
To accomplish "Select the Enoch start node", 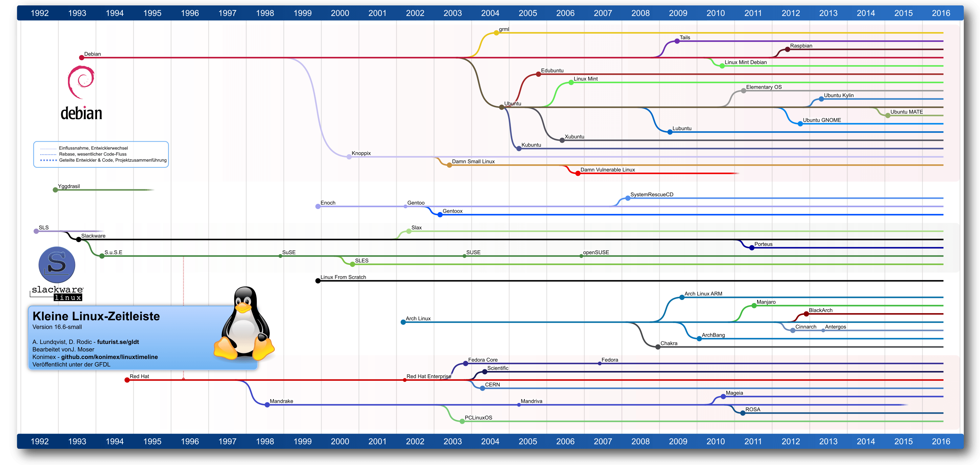I will coord(318,207).
